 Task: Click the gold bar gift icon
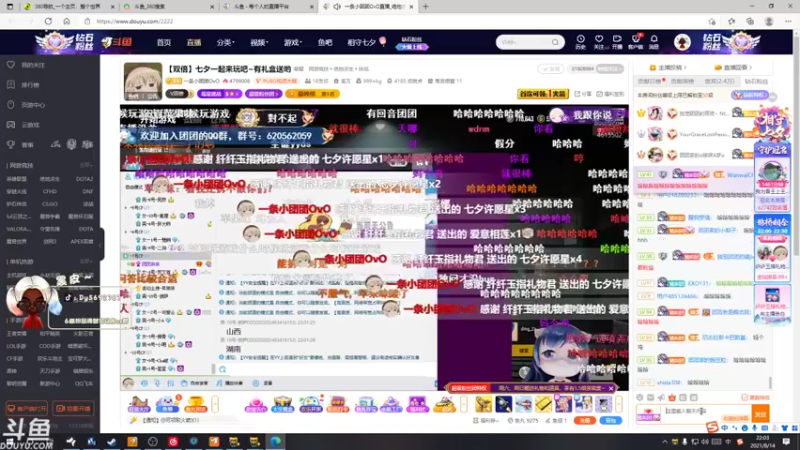(x=543, y=404)
